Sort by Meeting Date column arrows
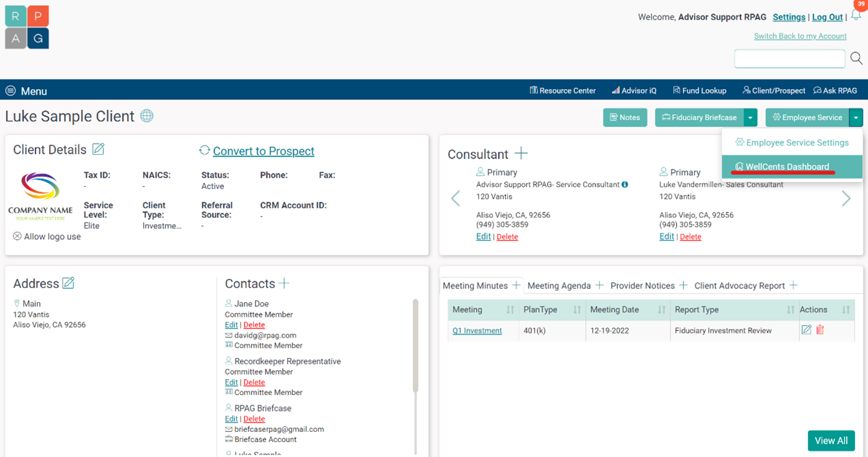Viewport: 868px width, 457px height. [x=661, y=309]
